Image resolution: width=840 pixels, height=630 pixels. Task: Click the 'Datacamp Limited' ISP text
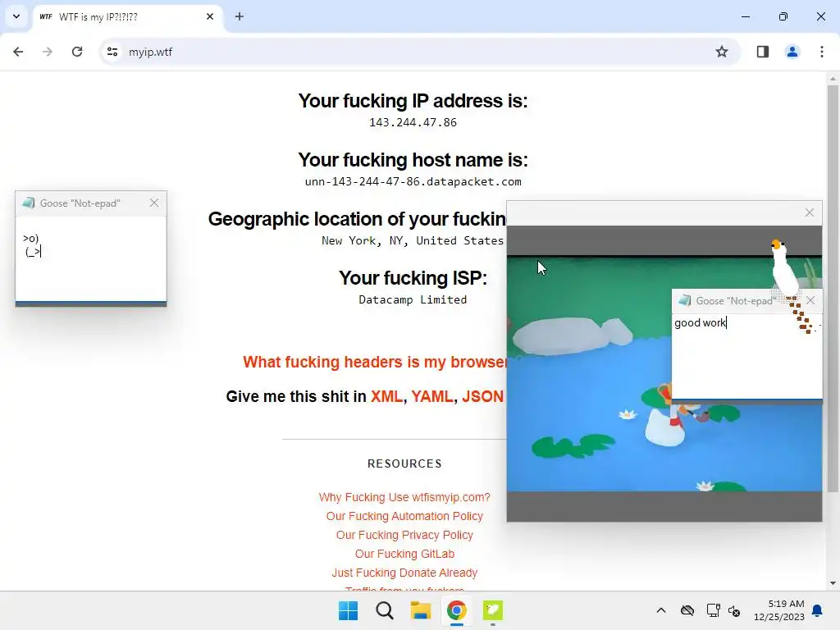tap(413, 300)
